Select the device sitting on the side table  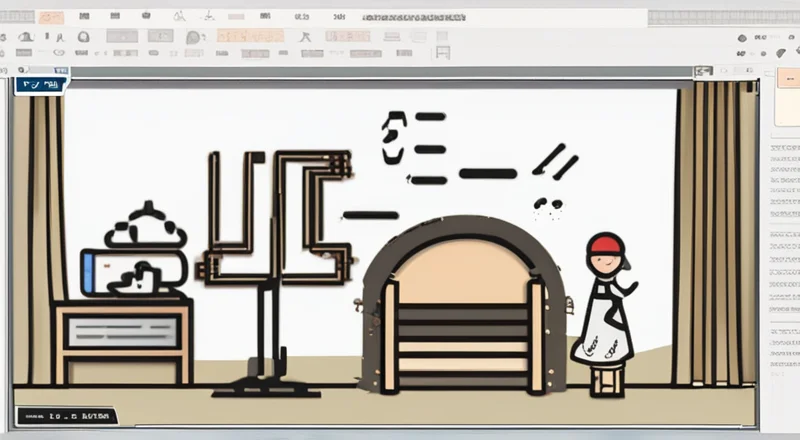click(x=135, y=262)
